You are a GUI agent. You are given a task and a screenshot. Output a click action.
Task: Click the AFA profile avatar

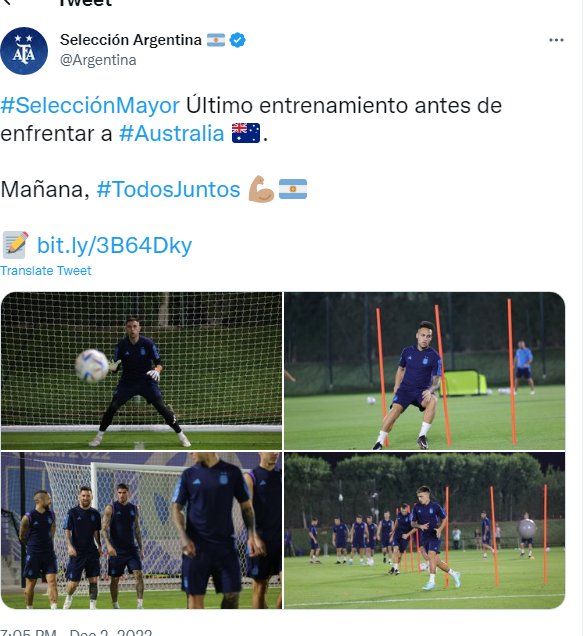pyautogui.click(x=24, y=51)
